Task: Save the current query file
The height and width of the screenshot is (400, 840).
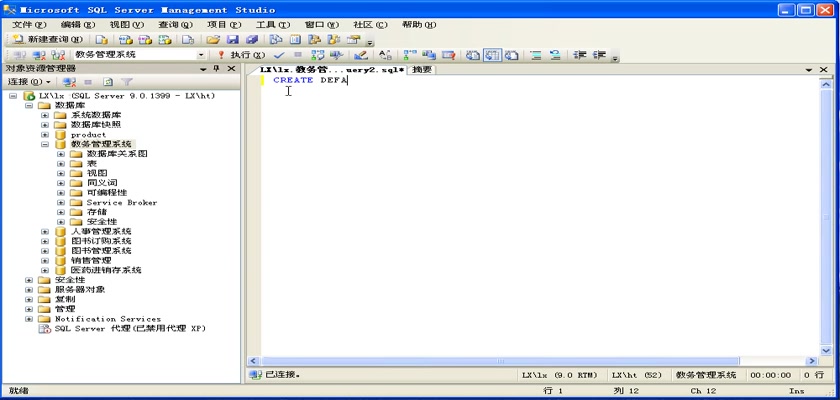Action: coord(232,40)
